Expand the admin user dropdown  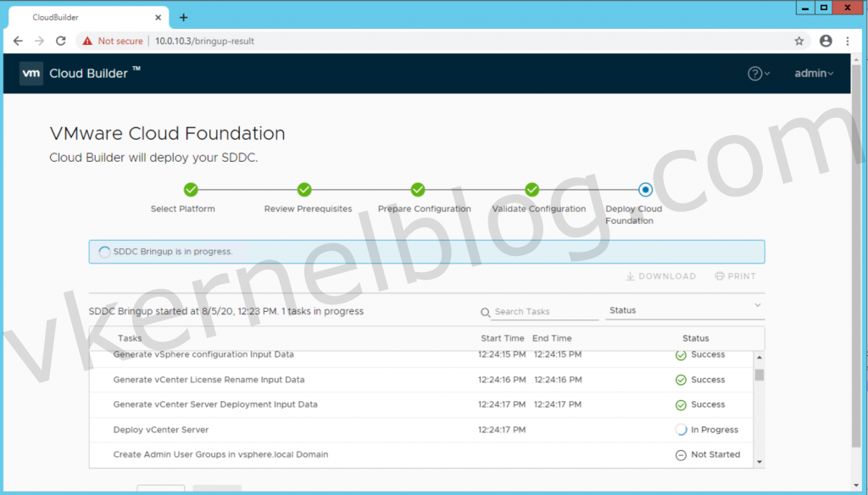(814, 74)
